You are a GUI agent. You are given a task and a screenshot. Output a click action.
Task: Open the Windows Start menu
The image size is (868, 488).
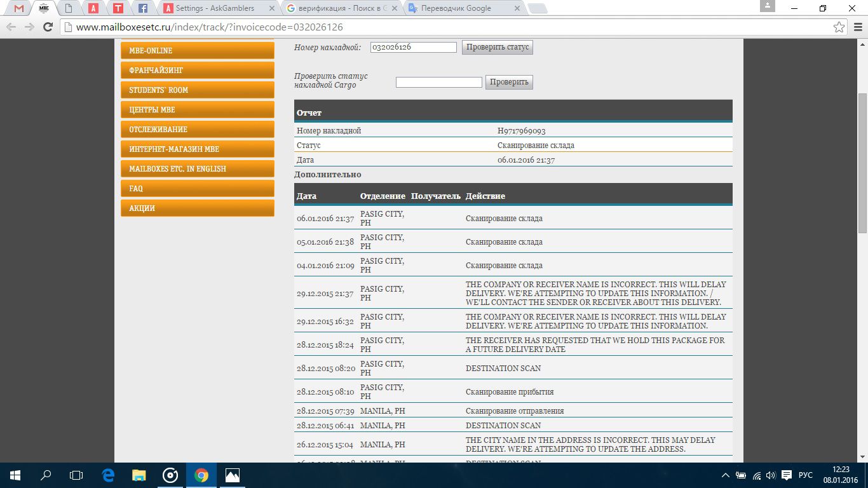coord(15,475)
